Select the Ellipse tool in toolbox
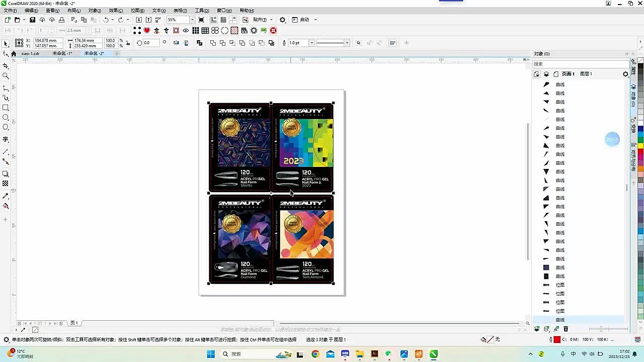This screenshot has height=362, width=644. pyautogui.click(x=6, y=117)
